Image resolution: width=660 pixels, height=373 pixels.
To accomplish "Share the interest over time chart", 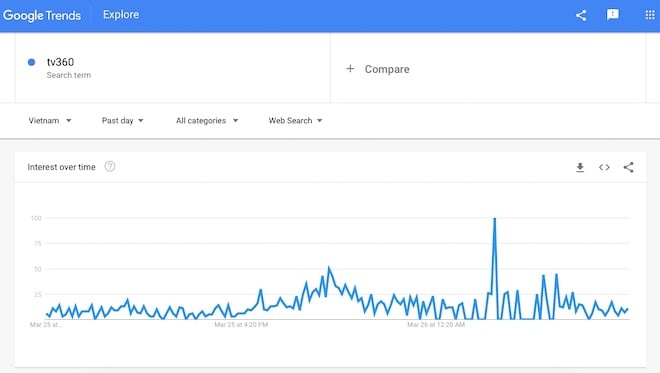I will coord(628,167).
